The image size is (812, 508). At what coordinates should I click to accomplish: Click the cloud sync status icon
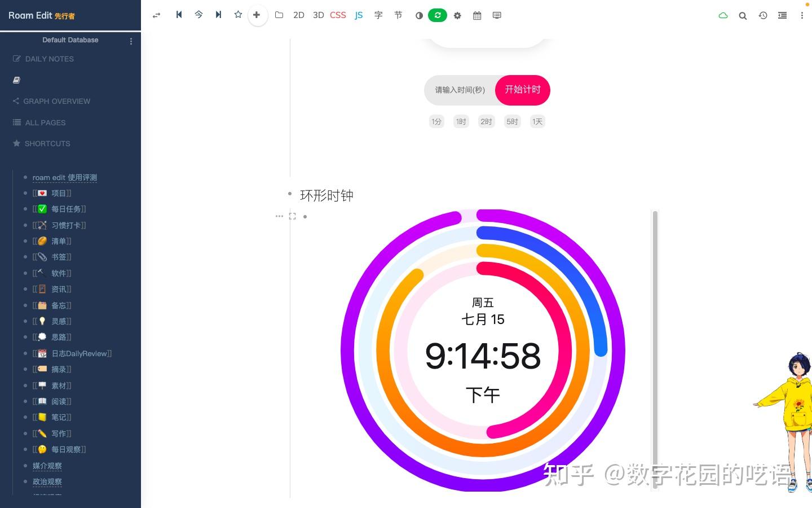tap(723, 15)
